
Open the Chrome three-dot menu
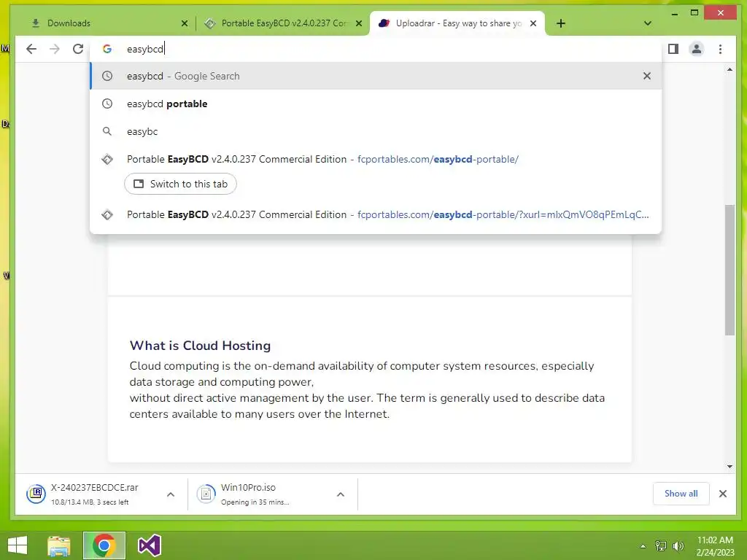[x=720, y=49]
